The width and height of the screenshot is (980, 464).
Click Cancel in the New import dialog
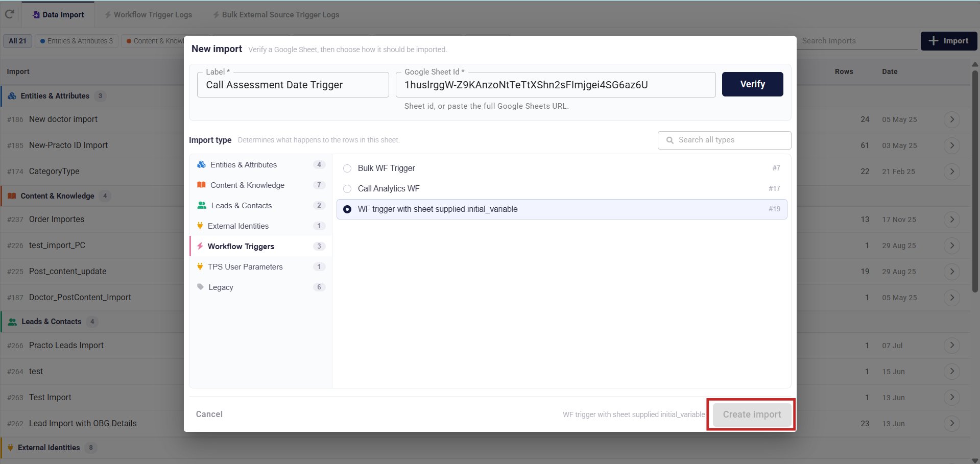coord(209,414)
